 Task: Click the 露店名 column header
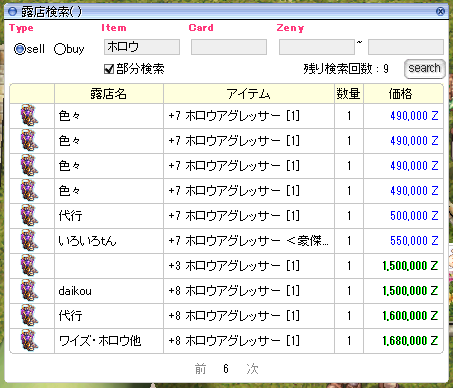(x=109, y=94)
